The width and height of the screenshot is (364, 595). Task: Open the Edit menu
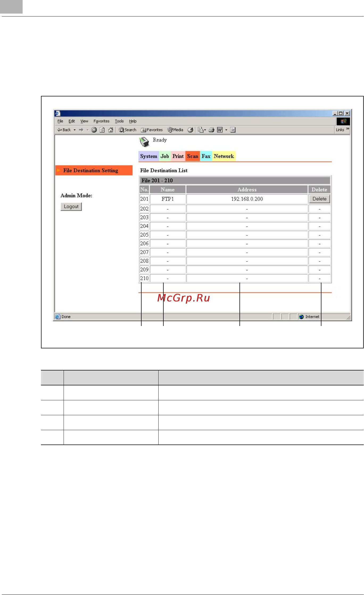[72, 121]
